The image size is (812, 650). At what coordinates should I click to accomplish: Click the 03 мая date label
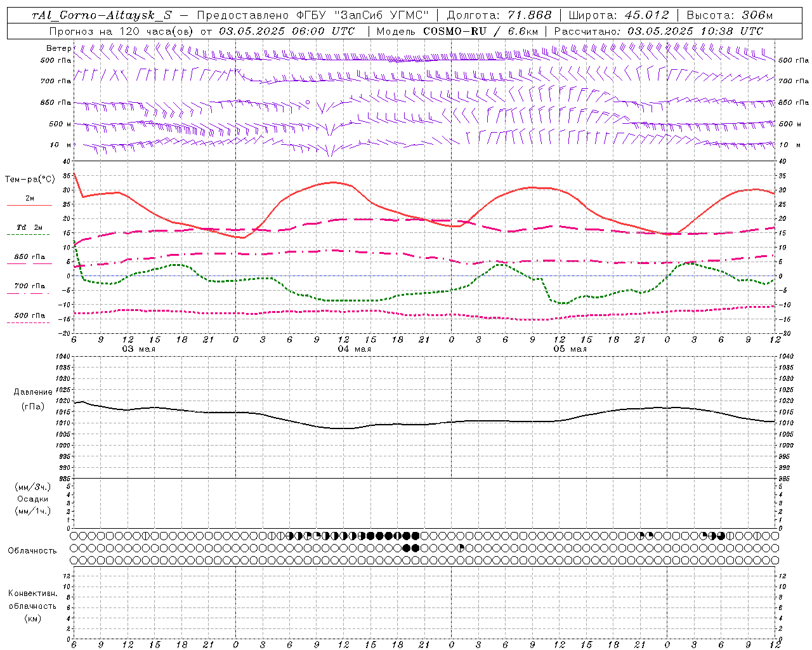click(139, 349)
